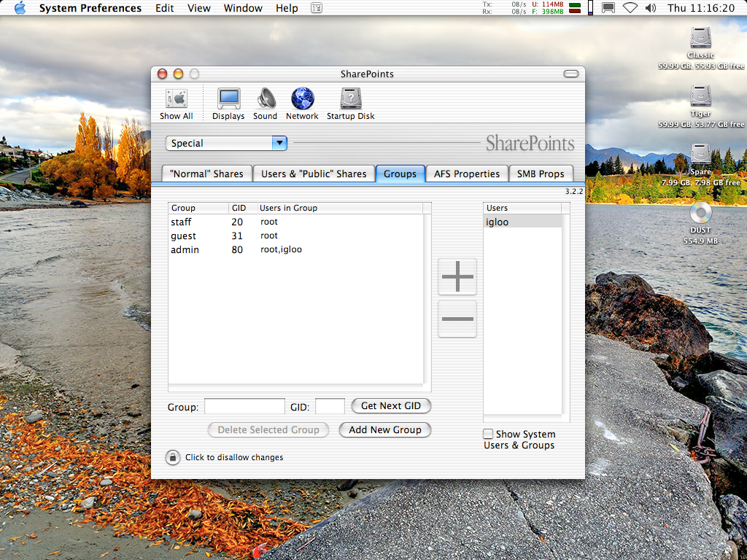Viewport: 747px width, 560px height.
Task: Select user igloo in Users list
Action: pyautogui.click(x=522, y=222)
